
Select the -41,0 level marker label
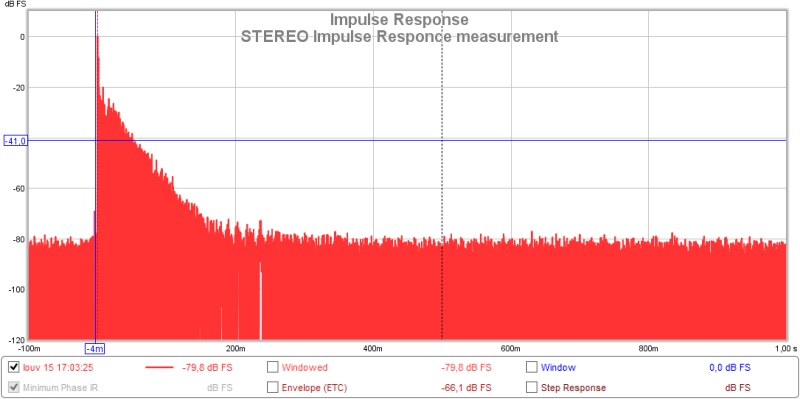pyautogui.click(x=16, y=141)
